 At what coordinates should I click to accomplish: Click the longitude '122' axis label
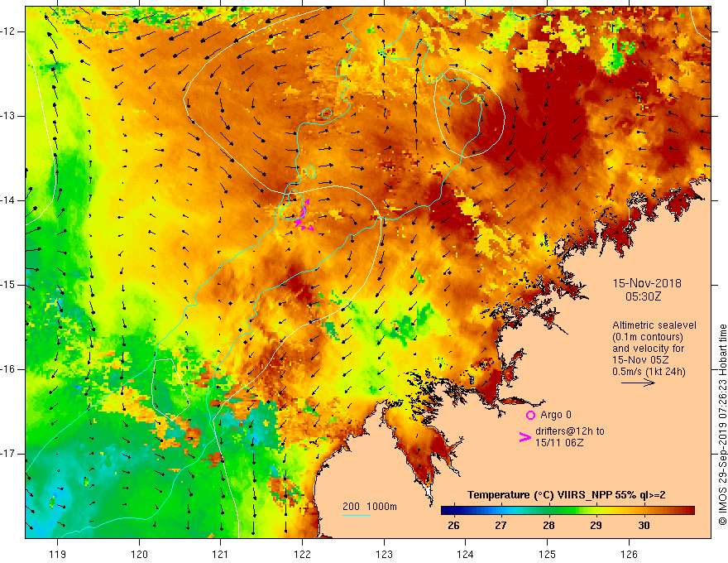302,554
